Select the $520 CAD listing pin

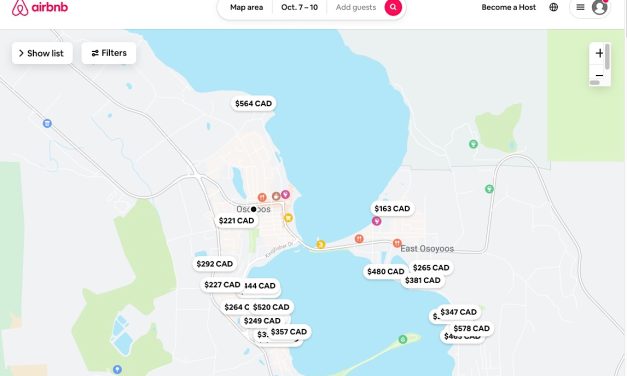pyautogui.click(x=271, y=307)
